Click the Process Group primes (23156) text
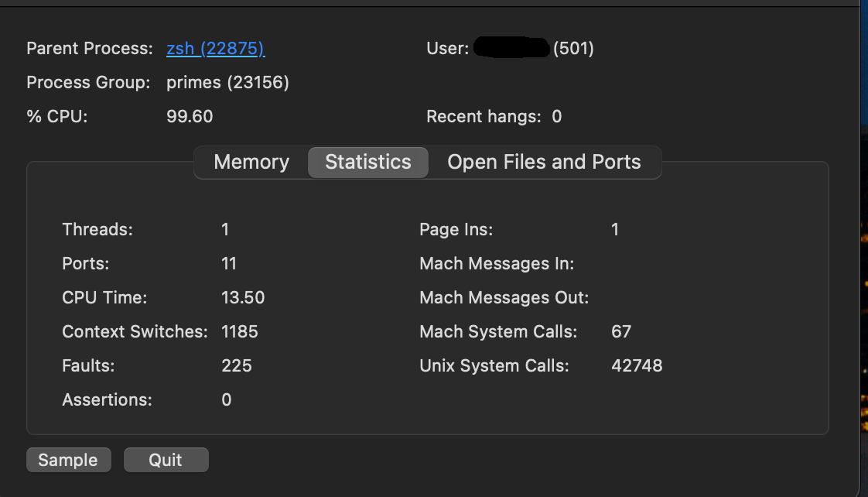This screenshot has width=868, height=497. tap(227, 83)
